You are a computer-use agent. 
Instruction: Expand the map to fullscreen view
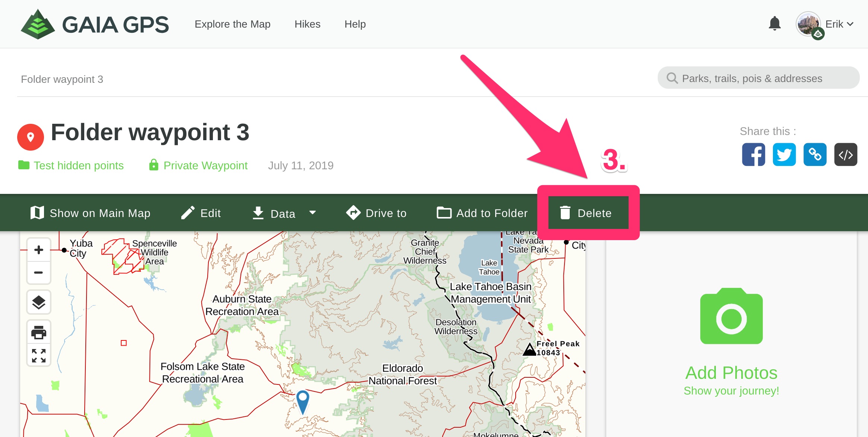(x=38, y=355)
